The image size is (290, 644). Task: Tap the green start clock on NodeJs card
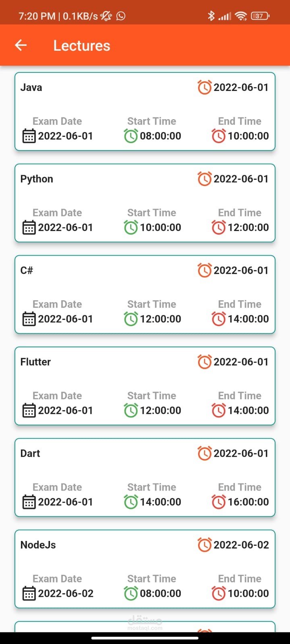[131, 593]
